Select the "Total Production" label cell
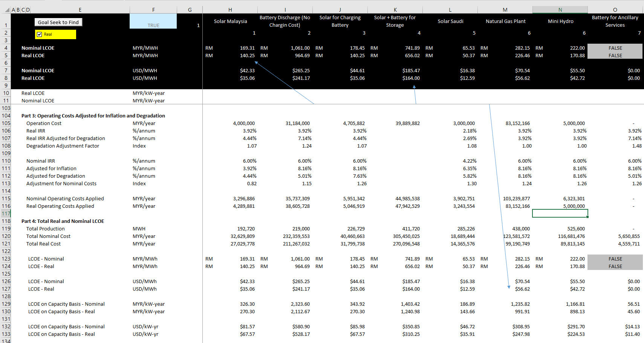This screenshot has height=343, width=644. tap(45, 229)
